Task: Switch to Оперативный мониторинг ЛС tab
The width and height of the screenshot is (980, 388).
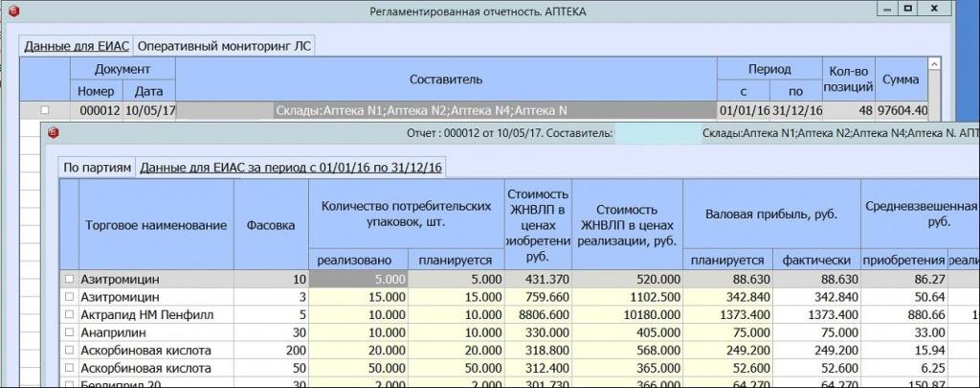Action: click(x=224, y=46)
